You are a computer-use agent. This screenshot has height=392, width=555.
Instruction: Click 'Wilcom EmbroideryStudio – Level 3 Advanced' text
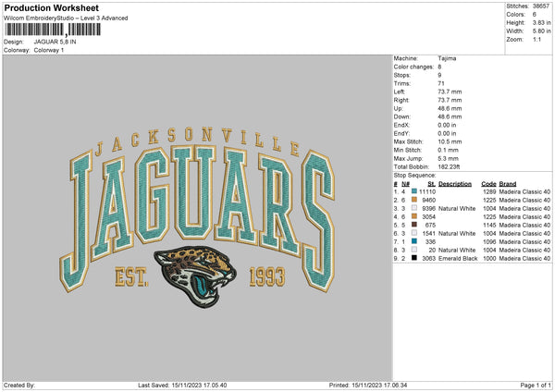click(x=66, y=18)
